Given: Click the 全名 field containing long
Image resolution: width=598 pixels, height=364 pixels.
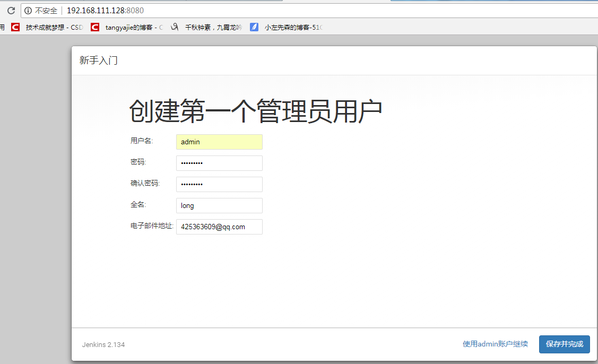Looking at the screenshot, I should pos(219,206).
